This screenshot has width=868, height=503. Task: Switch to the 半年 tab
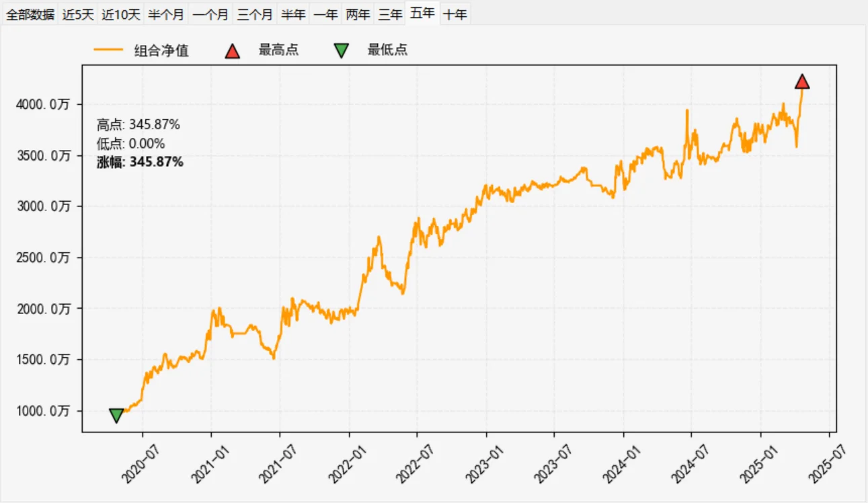click(293, 14)
